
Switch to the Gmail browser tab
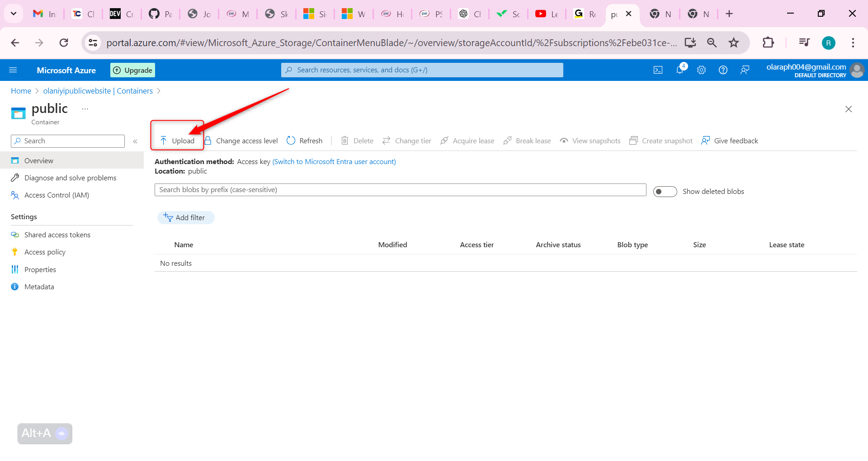[44, 14]
